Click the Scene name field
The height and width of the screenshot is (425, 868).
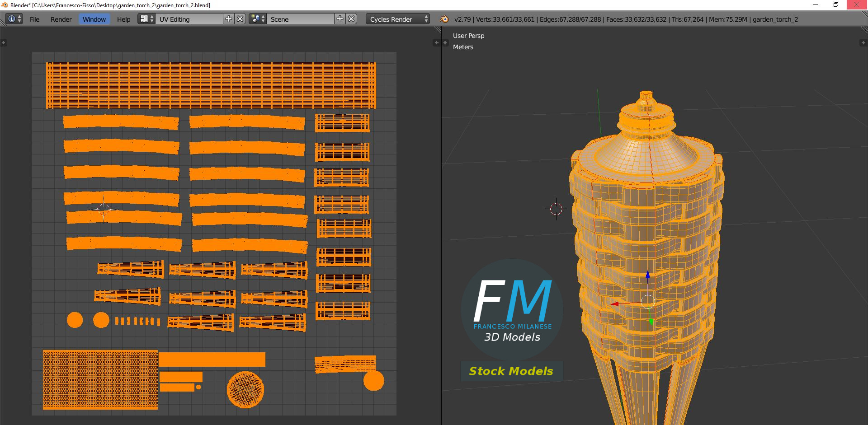(x=301, y=19)
